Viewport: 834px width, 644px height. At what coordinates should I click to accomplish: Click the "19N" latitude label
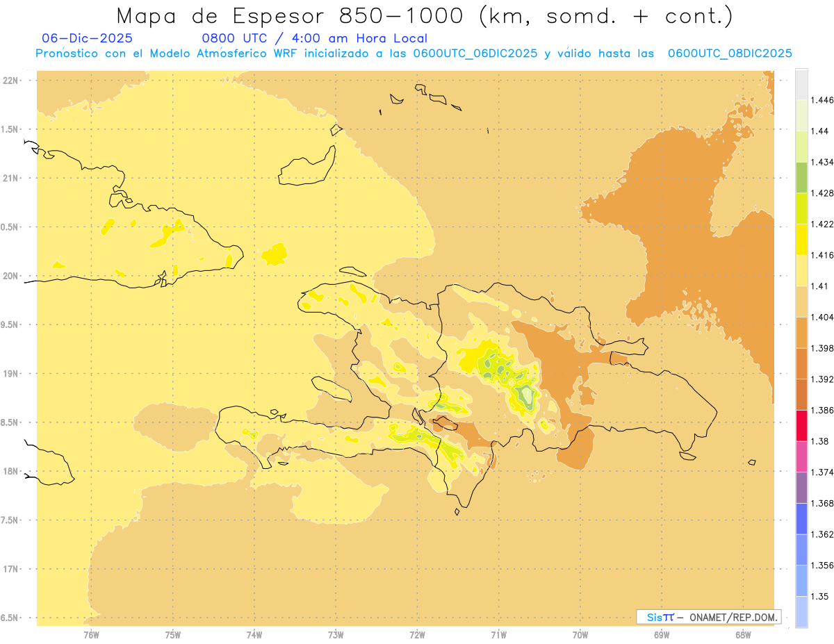[11, 374]
